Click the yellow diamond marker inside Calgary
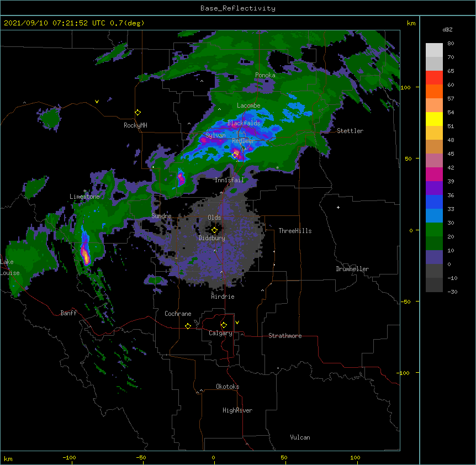476x465 pixels. coord(224,325)
